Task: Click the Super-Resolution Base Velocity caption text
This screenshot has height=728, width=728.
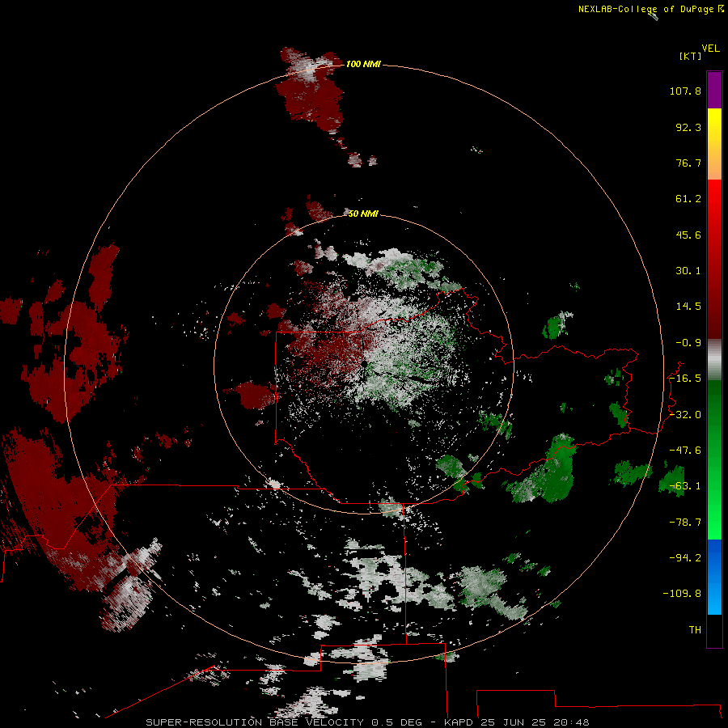Action: point(367,722)
